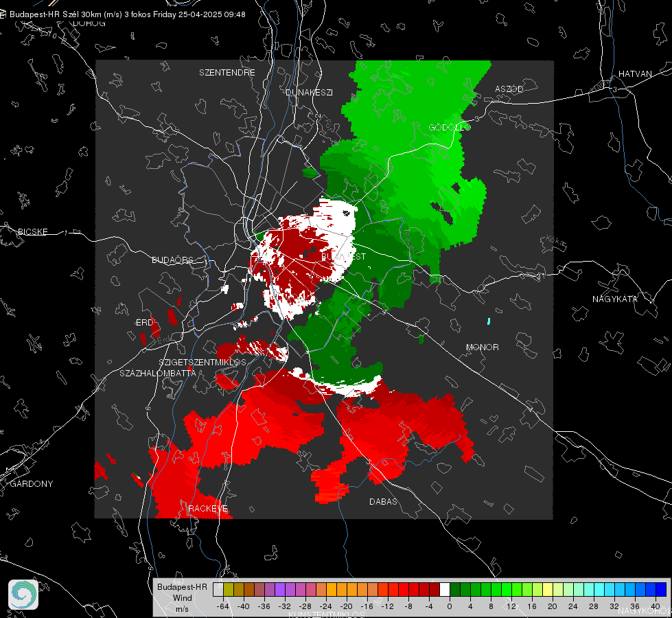Click the -24 legend value
Viewport: 672px width, 618px height.
coord(326,606)
